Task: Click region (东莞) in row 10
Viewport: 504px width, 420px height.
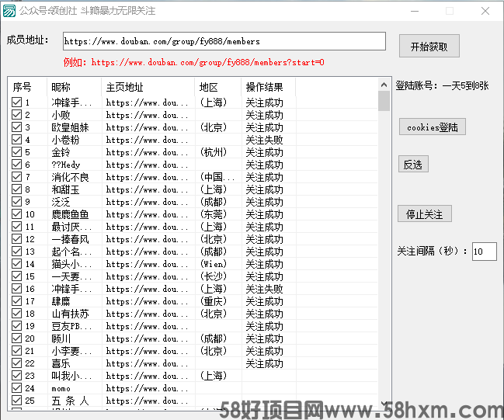Action: [214, 214]
